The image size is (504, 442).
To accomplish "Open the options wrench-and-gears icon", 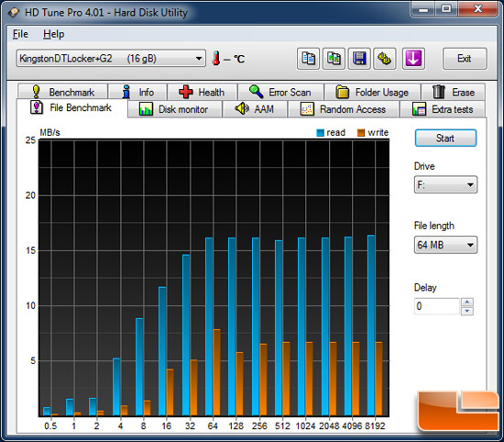I will point(385,59).
